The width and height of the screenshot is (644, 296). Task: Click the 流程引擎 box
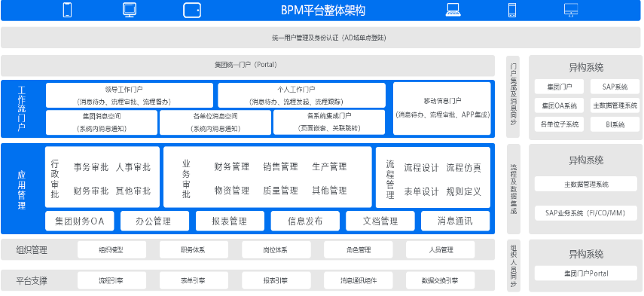(111, 281)
